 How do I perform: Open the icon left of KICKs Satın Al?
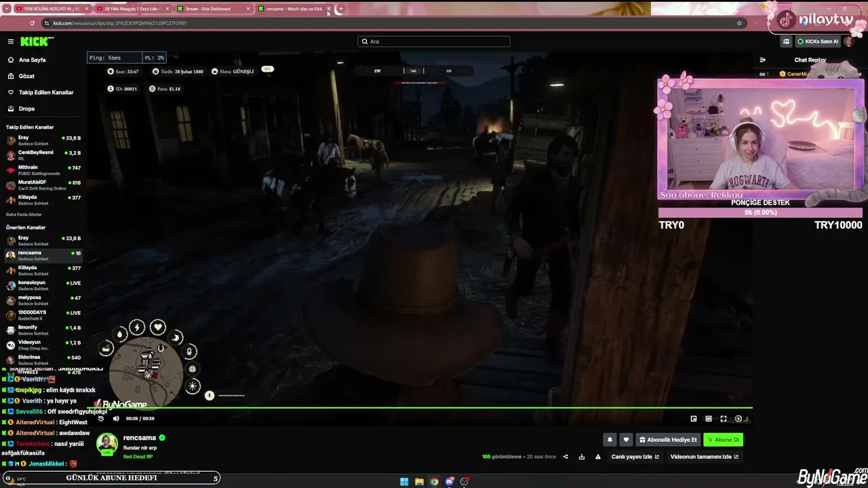click(x=786, y=41)
